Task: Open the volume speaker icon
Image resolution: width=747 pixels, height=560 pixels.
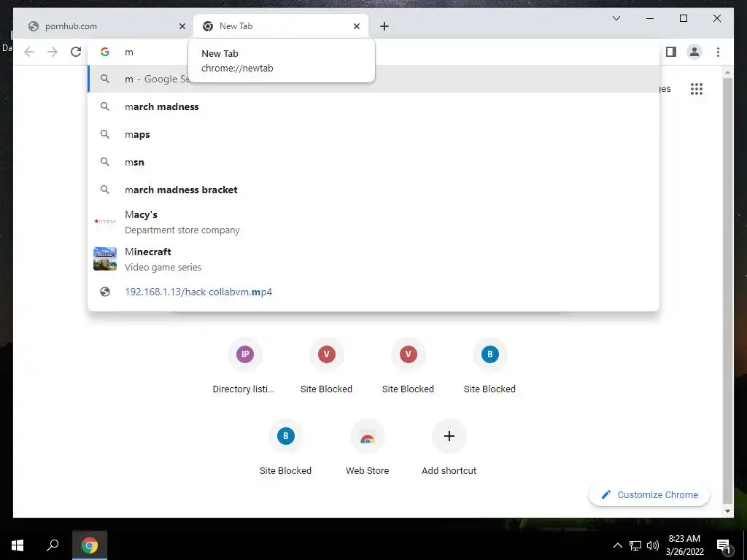Action: point(653,545)
